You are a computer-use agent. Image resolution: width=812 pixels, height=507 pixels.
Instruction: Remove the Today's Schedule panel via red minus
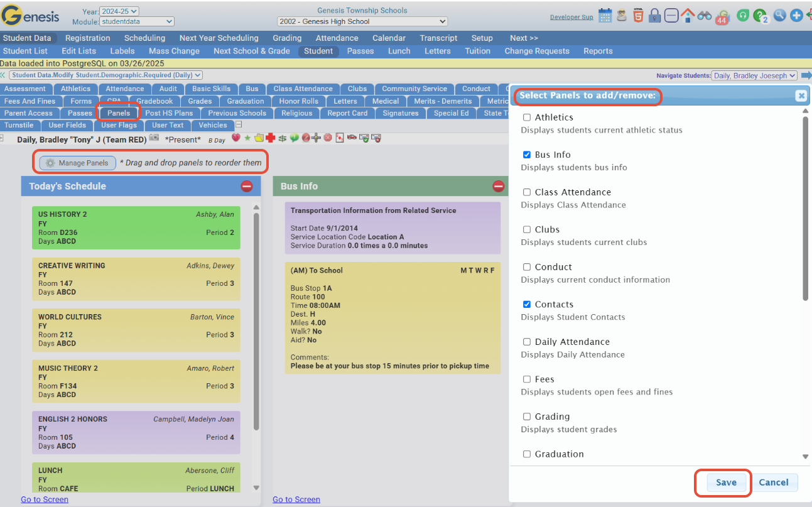point(247,186)
